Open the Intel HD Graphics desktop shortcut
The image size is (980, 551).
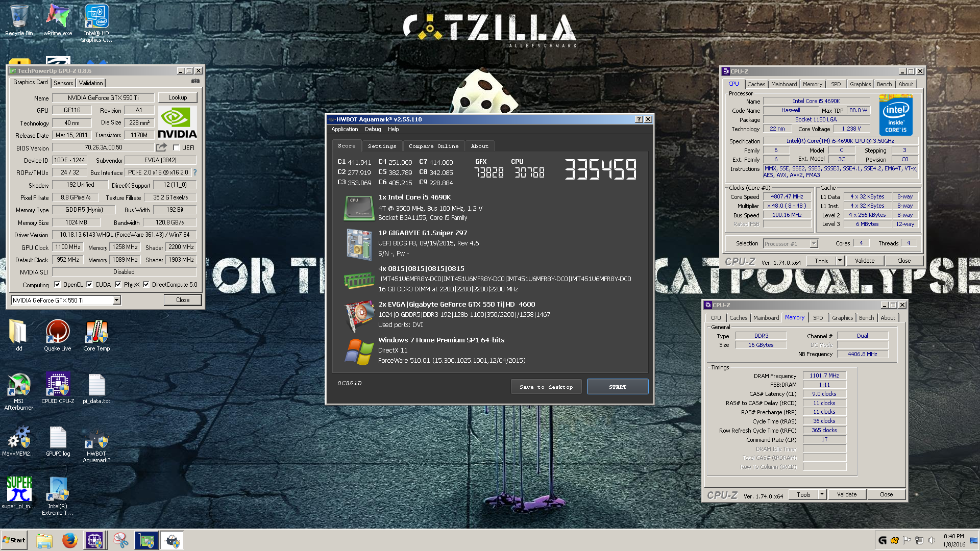coord(96,23)
